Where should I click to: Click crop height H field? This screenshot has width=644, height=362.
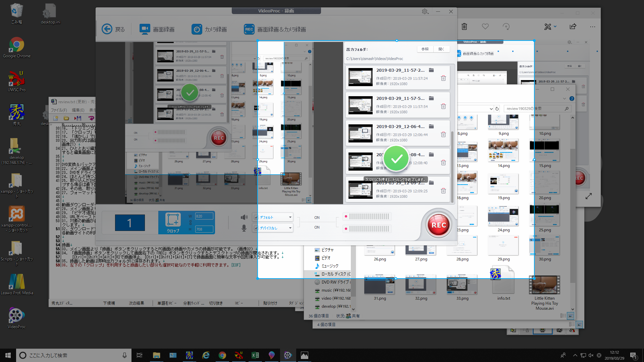tap(204, 229)
